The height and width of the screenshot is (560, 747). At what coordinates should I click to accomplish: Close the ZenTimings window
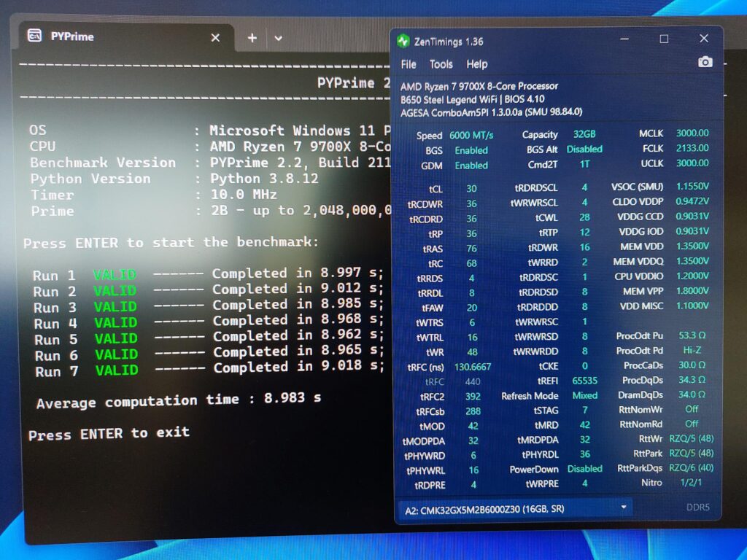(704, 39)
